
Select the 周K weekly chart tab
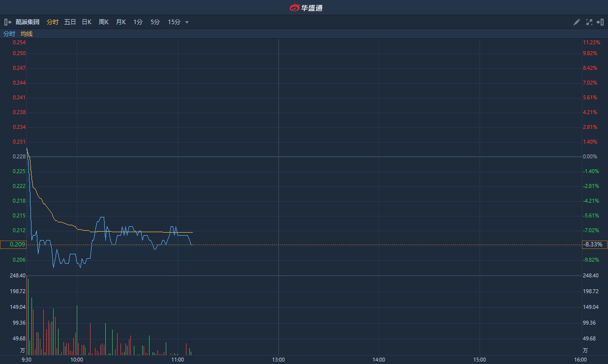[104, 22]
